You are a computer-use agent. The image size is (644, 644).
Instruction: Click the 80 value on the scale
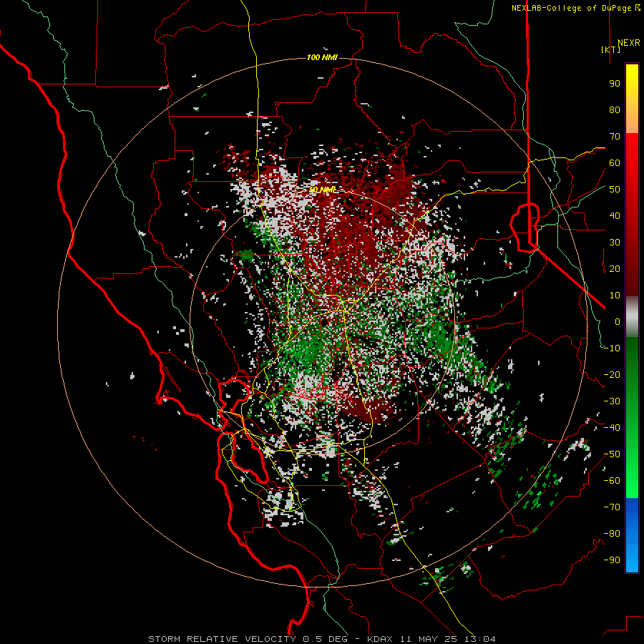click(615, 109)
